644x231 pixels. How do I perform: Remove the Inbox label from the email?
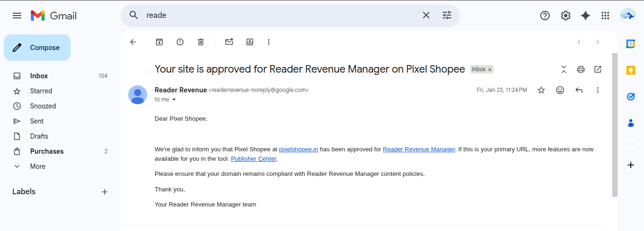[x=490, y=70]
